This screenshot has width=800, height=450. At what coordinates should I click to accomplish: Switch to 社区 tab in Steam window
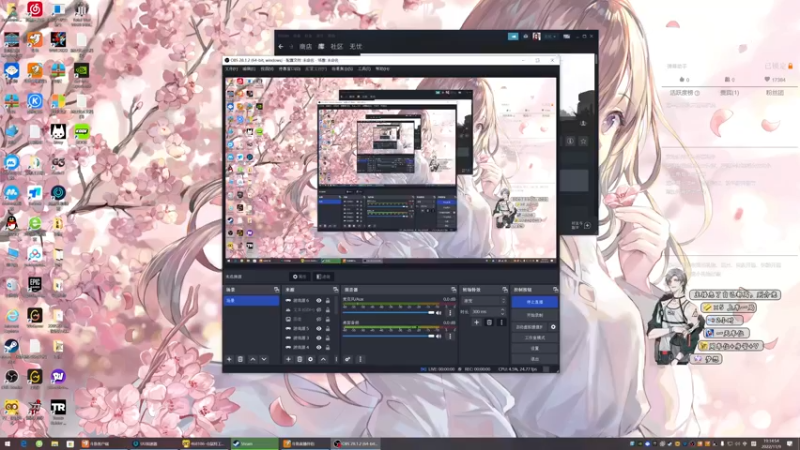tap(337, 46)
